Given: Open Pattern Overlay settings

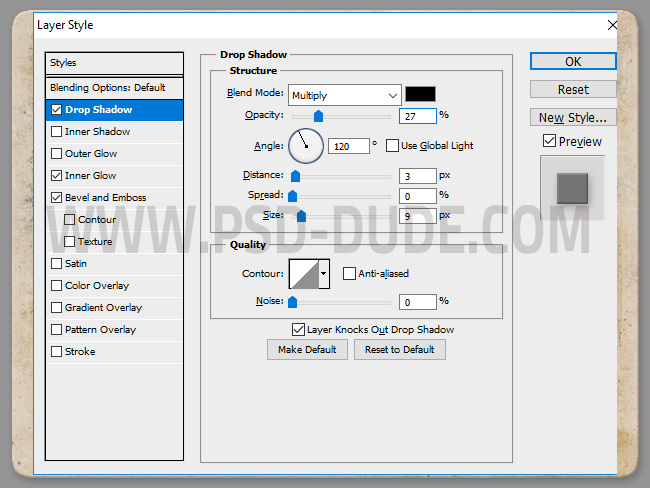Looking at the screenshot, I should coord(101,330).
